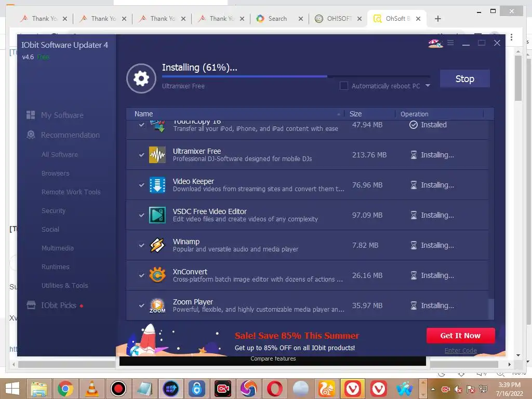Click the VSDC Free Video Editor icon
Image resolution: width=532 pixels, height=399 pixels.
157,215
